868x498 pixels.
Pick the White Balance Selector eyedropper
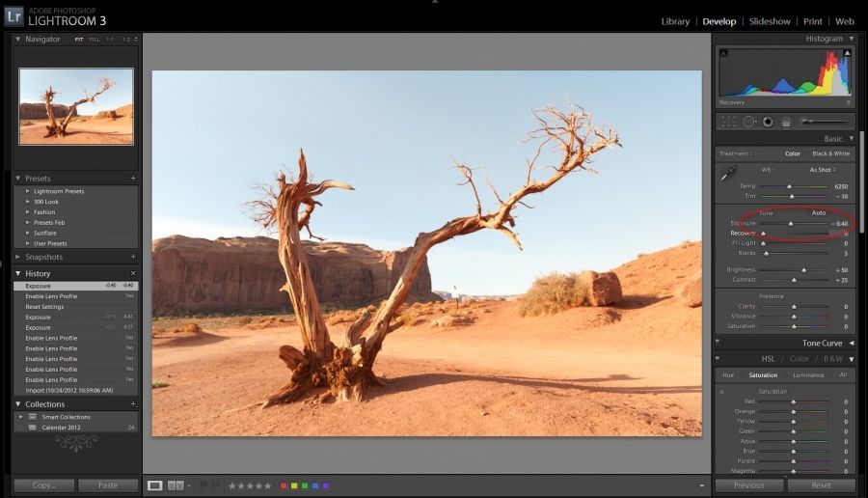point(729,174)
